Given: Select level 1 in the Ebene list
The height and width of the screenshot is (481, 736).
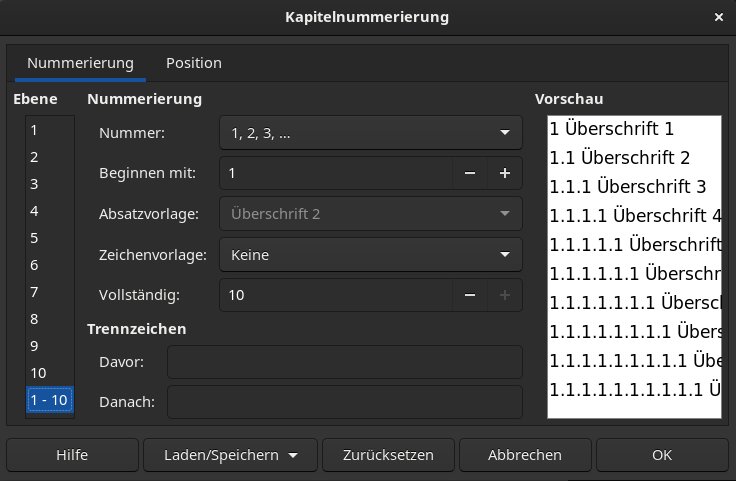Looking at the screenshot, I should 35,130.
